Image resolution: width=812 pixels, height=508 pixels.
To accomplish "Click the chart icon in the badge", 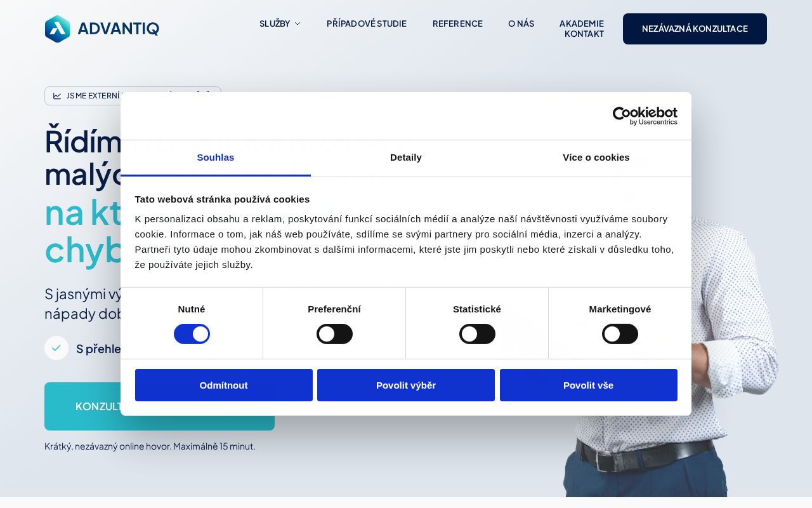I will 57,96.
